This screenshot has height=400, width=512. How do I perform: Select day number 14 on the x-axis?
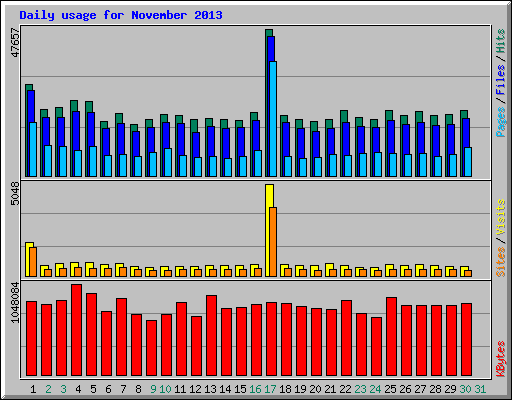point(225,389)
